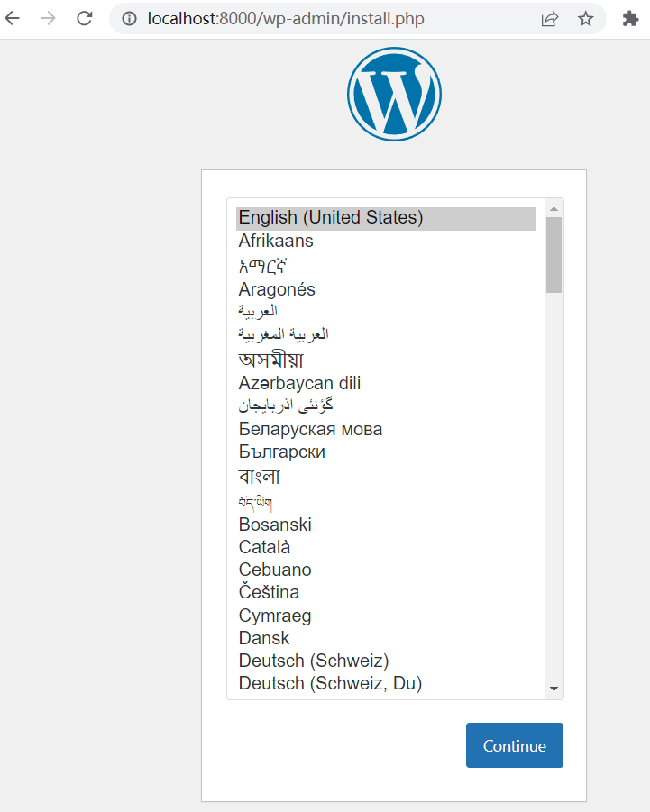The image size is (650, 812).
Task: Click the forward navigation arrow
Action: click(49, 18)
